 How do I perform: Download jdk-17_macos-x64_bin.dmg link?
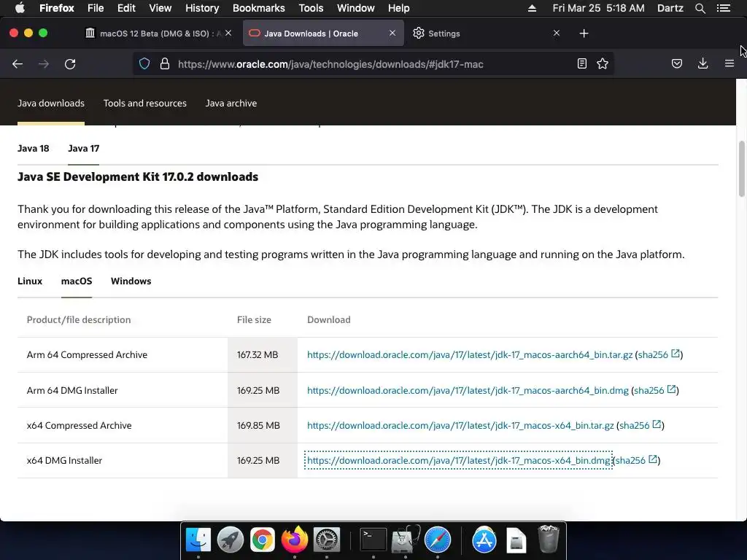pyautogui.click(x=458, y=461)
